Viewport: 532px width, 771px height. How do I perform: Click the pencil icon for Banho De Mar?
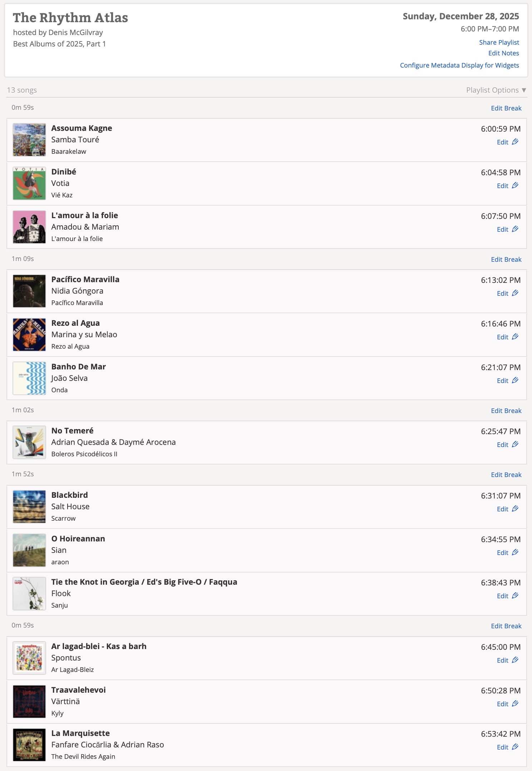(515, 380)
